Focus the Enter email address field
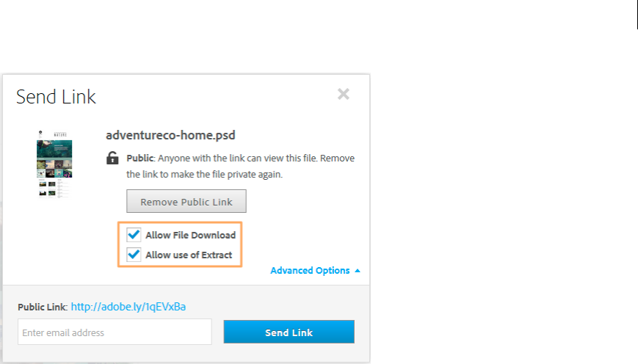The width and height of the screenshot is (638, 364). pos(115,332)
